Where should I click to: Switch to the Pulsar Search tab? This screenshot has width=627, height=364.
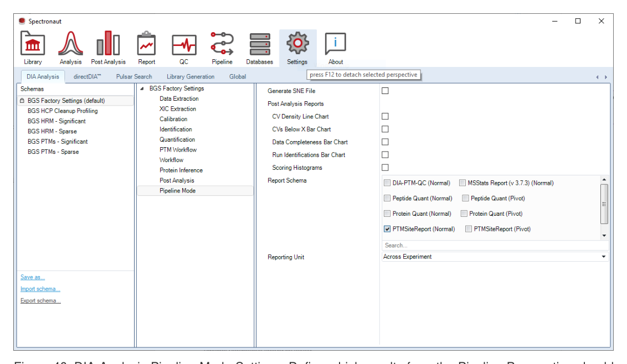[x=134, y=77]
